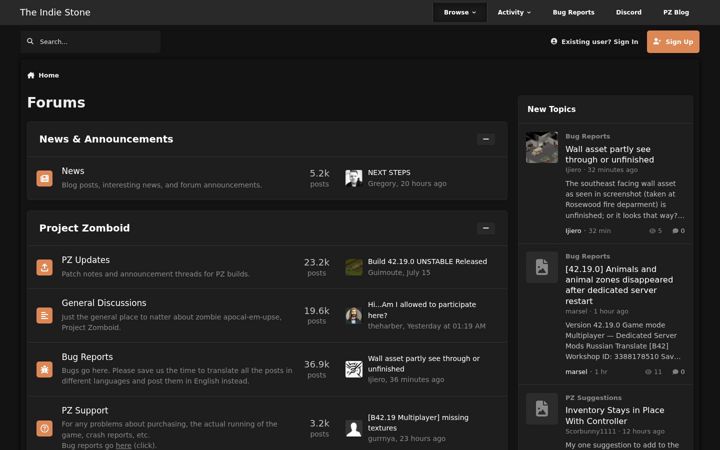Image resolution: width=720 pixels, height=450 pixels.
Task: Click the News forum icon
Action: (45, 178)
